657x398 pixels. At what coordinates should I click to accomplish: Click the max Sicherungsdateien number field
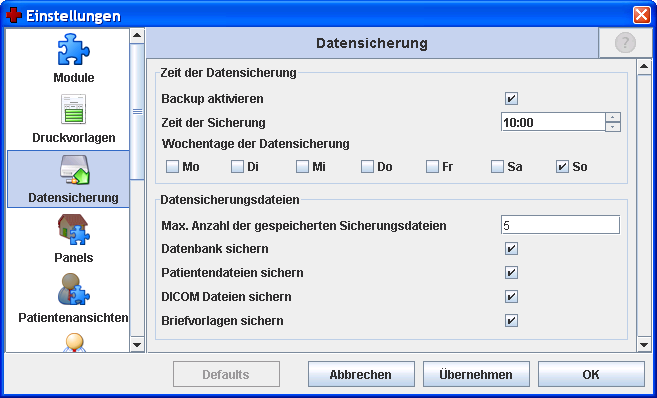tap(560, 225)
